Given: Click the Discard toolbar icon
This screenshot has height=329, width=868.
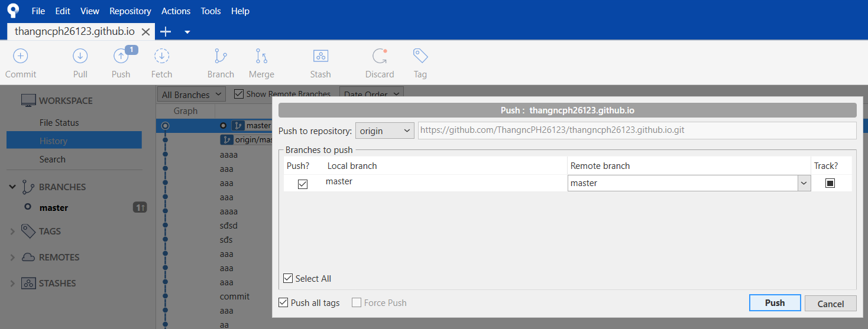Looking at the screenshot, I should click(x=380, y=56).
